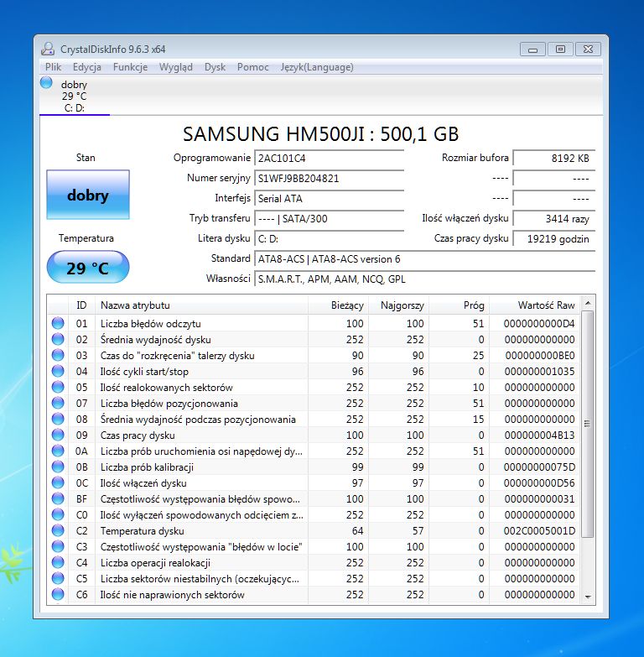Click the Standard field ATA8-ACS

[x=424, y=259]
